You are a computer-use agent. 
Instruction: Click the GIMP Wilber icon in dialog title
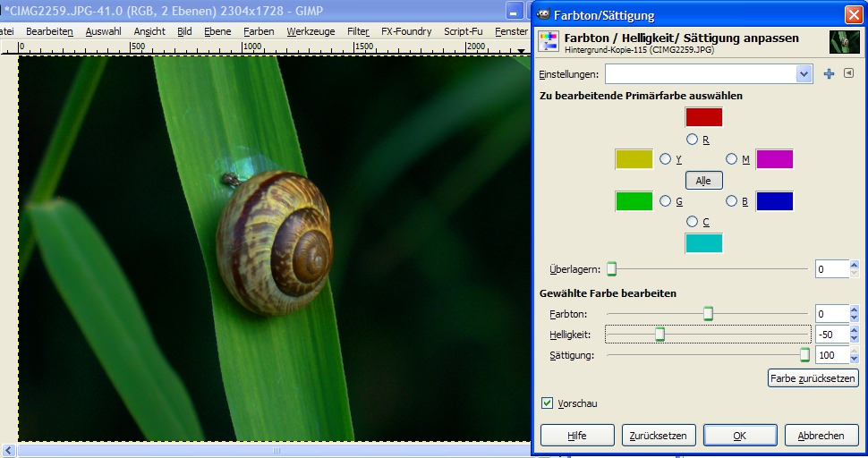coord(543,14)
